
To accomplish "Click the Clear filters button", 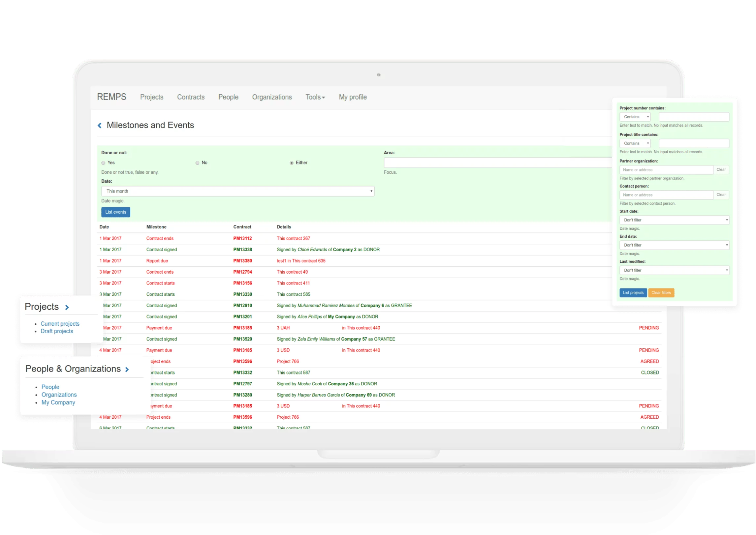I will pyautogui.click(x=662, y=292).
